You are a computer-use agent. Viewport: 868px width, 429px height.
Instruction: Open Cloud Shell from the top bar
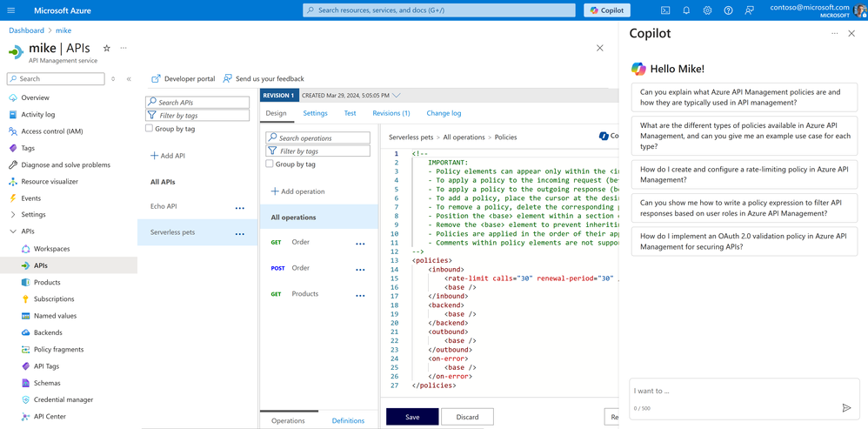[666, 10]
